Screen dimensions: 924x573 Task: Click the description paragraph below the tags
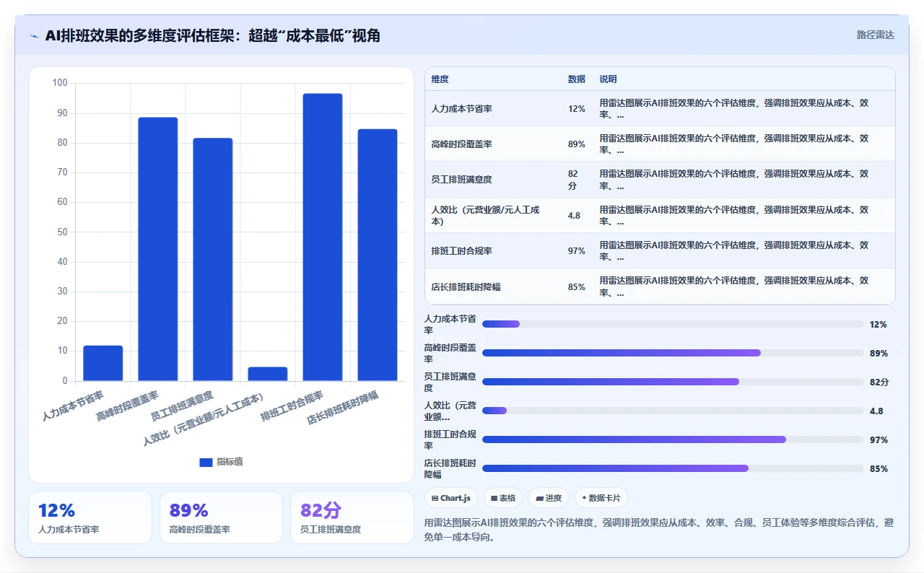[658, 529]
